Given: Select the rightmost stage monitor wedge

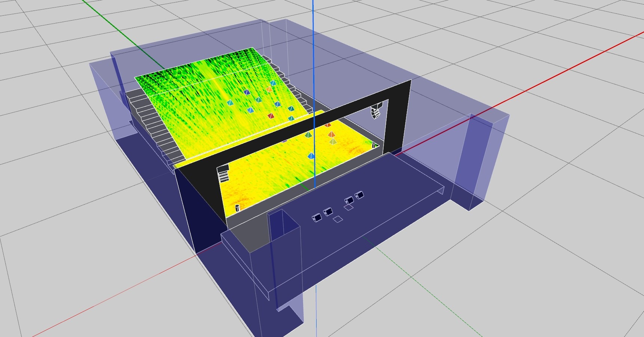Looking at the screenshot, I should tap(360, 195).
